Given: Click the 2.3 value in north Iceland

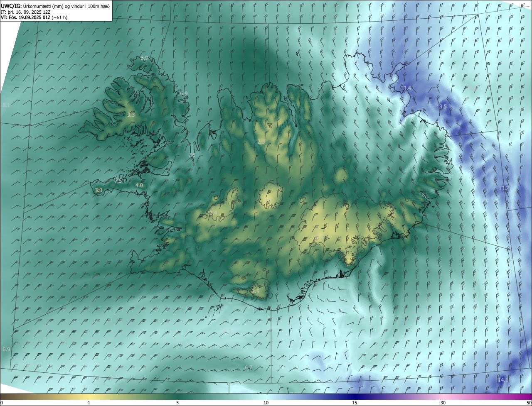Looking at the screenshot, I should pyautogui.click(x=261, y=142).
